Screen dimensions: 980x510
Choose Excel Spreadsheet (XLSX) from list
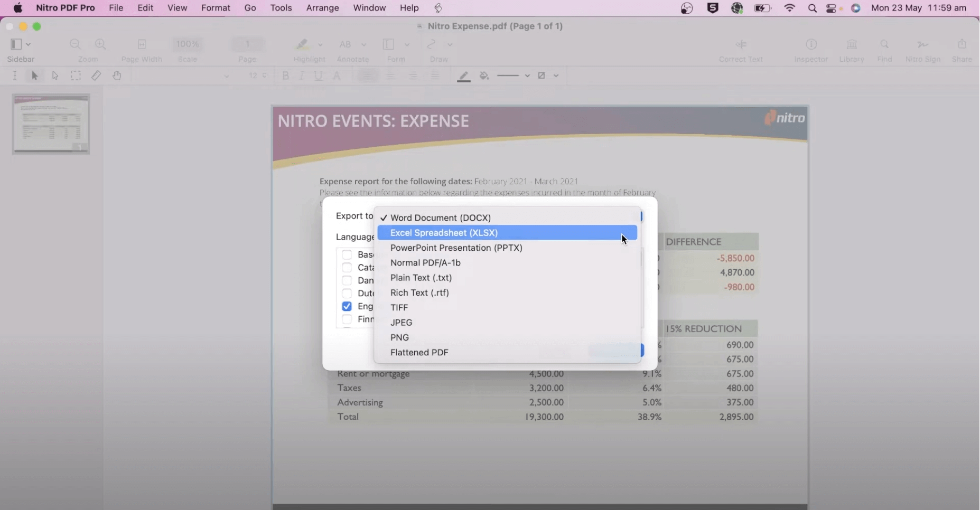[x=444, y=233]
